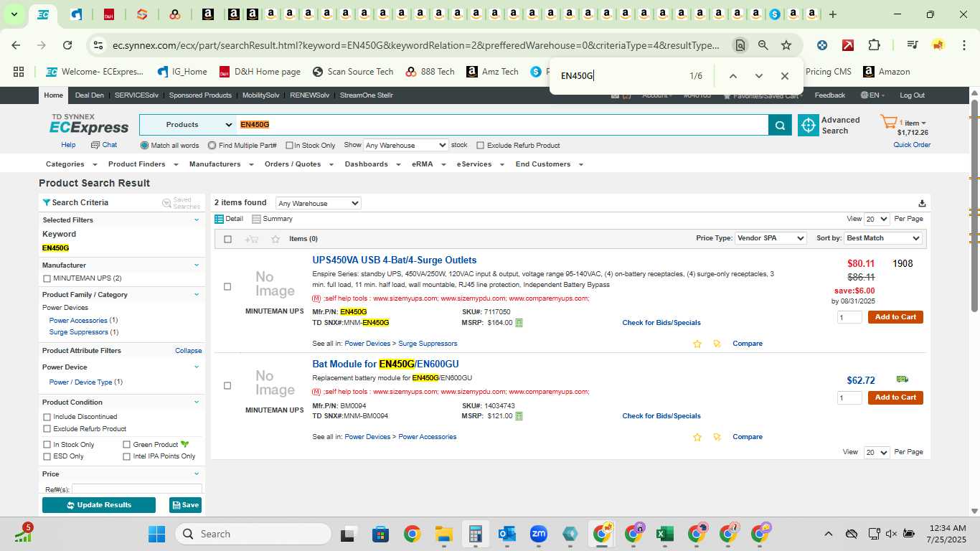The height and width of the screenshot is (551, 980).
Task: Open Windows Start menu
Action: click(156, 534)
